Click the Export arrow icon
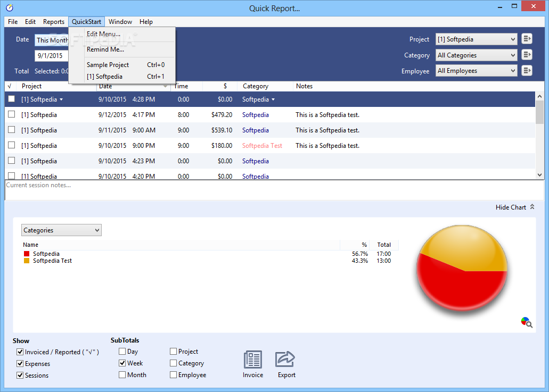This screenshot has width=549, height=392. 285,359
